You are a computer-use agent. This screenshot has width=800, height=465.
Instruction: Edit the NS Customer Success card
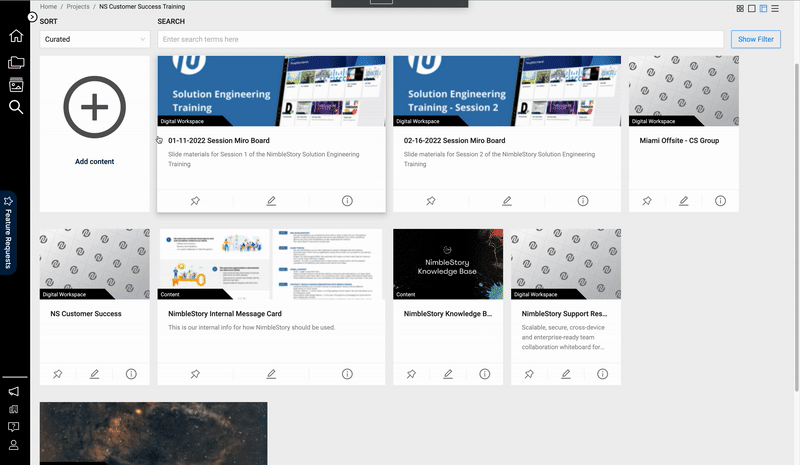point(94,374)
